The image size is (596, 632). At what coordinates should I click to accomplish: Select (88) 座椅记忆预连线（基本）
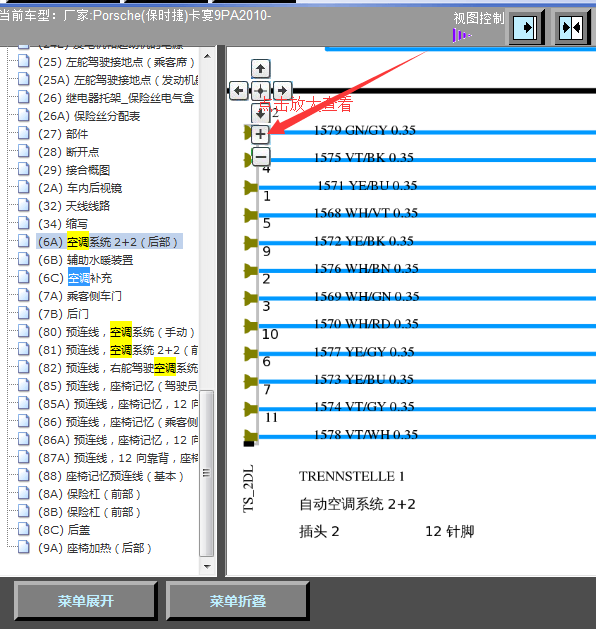(x=111, y=476)
